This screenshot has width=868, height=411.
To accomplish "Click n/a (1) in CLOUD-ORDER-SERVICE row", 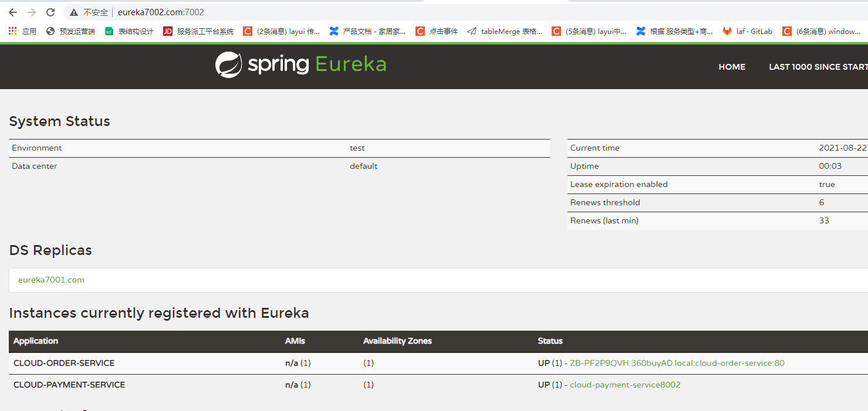I will [x=298, y=363].
